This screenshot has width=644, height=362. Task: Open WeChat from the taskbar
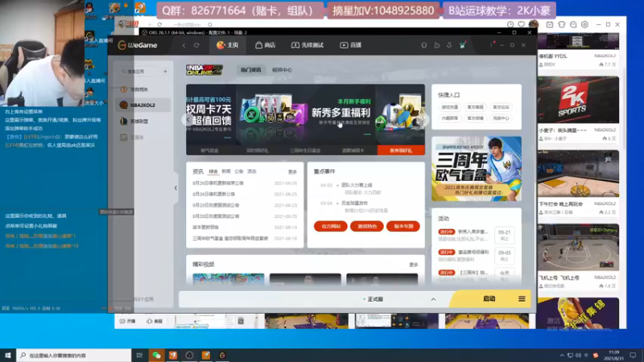[x=156, y=355]
